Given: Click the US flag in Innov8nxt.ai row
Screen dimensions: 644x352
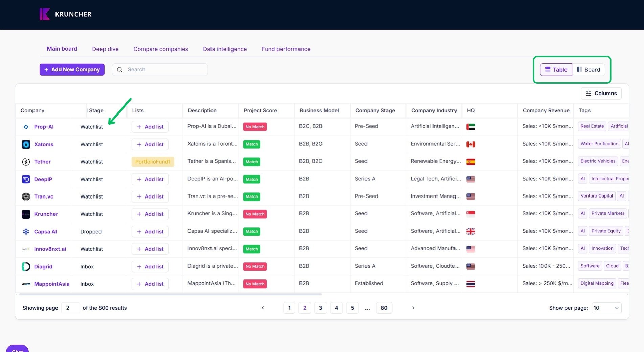Looking at the screenshot, I should [471, 249].
